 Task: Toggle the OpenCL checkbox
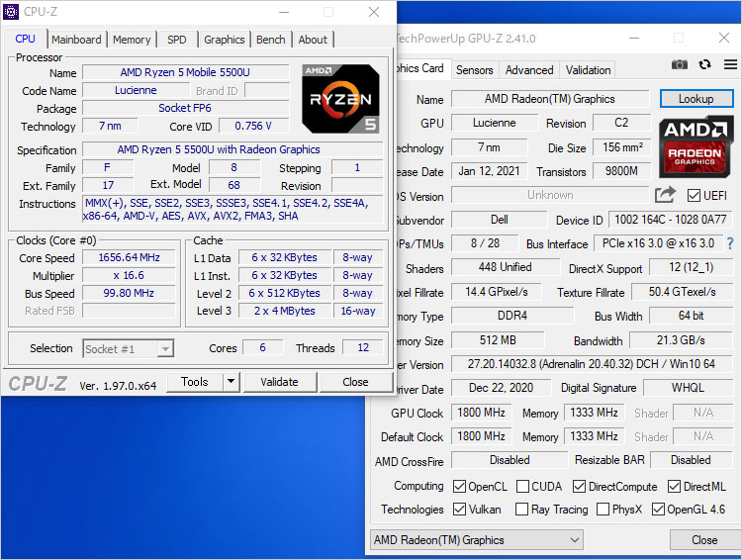click(459, 486)
